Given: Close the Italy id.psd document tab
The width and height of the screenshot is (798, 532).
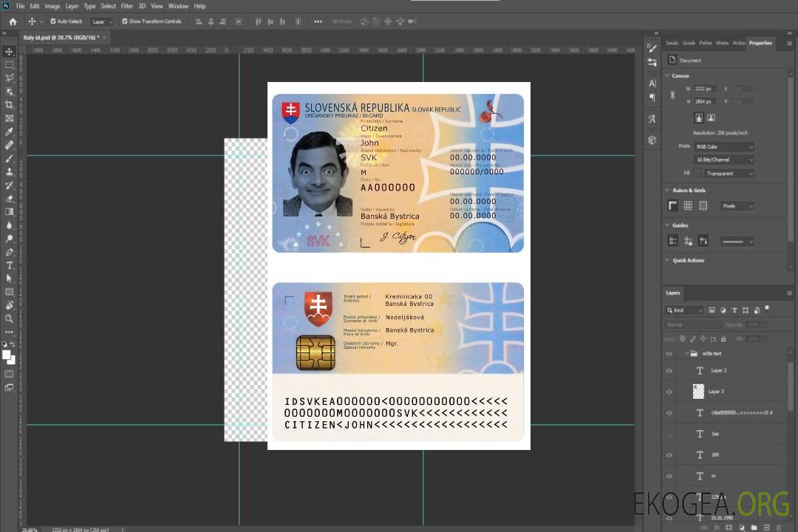Looking at the screenshot, I should 104,37.
